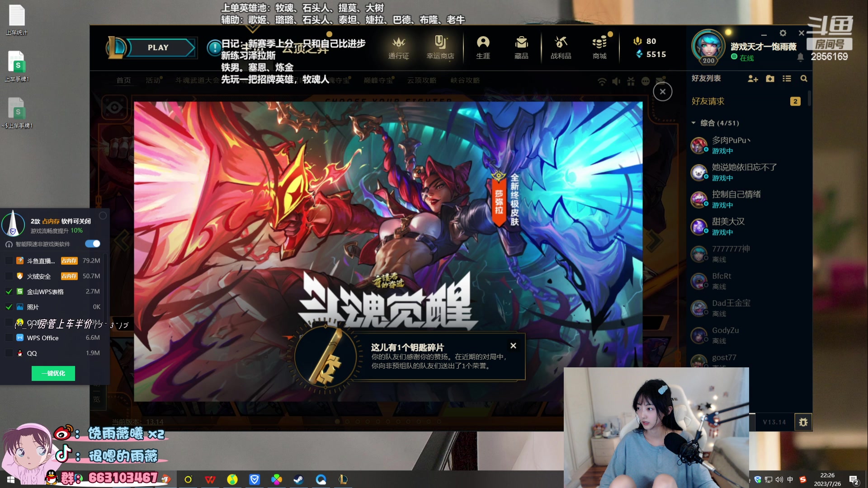This screenshot has height=488, width=868.
Task: Open Steam from the taskbar
Action: tap(298, 479)
